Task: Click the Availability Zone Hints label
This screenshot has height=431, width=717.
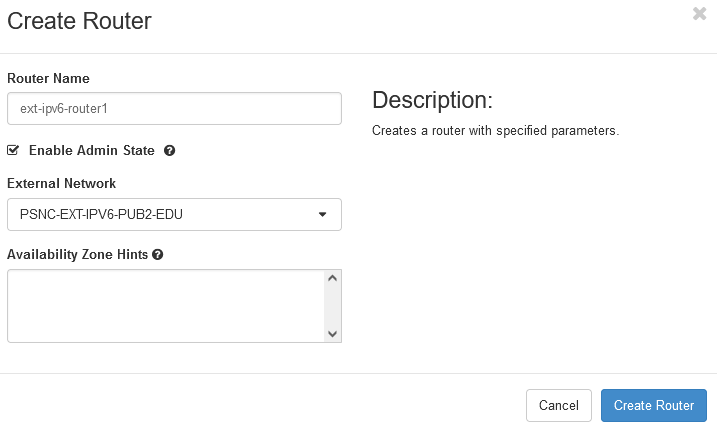Action: [78, 255]
